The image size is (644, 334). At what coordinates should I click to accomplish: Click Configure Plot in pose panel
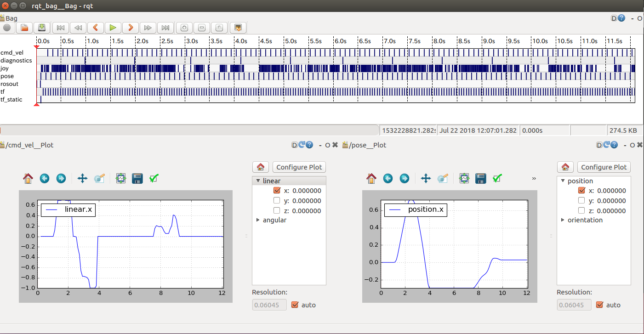coord(604,167)
